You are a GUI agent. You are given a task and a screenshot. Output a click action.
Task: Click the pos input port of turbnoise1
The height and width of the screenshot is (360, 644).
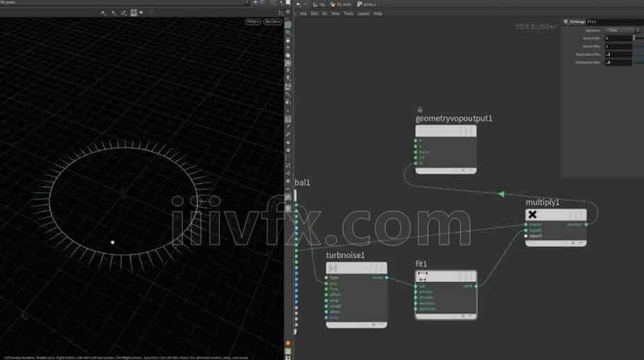(x=326, y=283)
